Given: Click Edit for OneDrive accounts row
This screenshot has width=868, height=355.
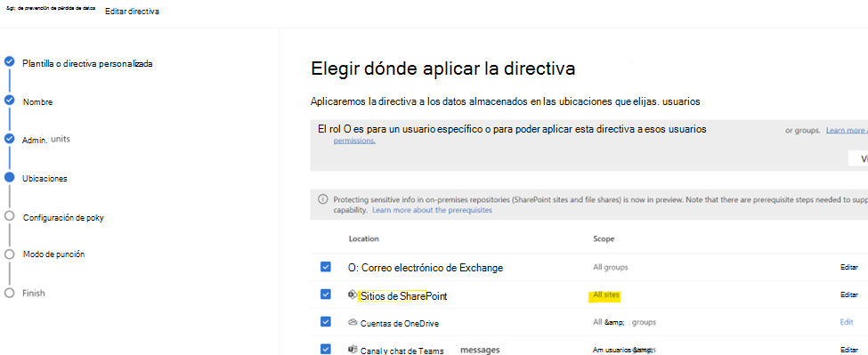Looking at the screenshot, I should [x=847, y=322].
